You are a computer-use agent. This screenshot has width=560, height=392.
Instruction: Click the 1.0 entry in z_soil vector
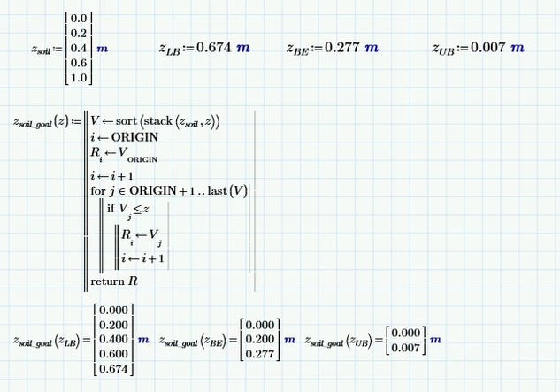tap(79, 78)
